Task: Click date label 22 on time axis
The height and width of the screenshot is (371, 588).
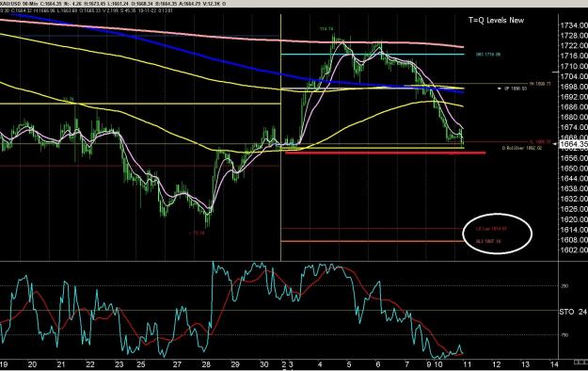Action: [90, 364]
